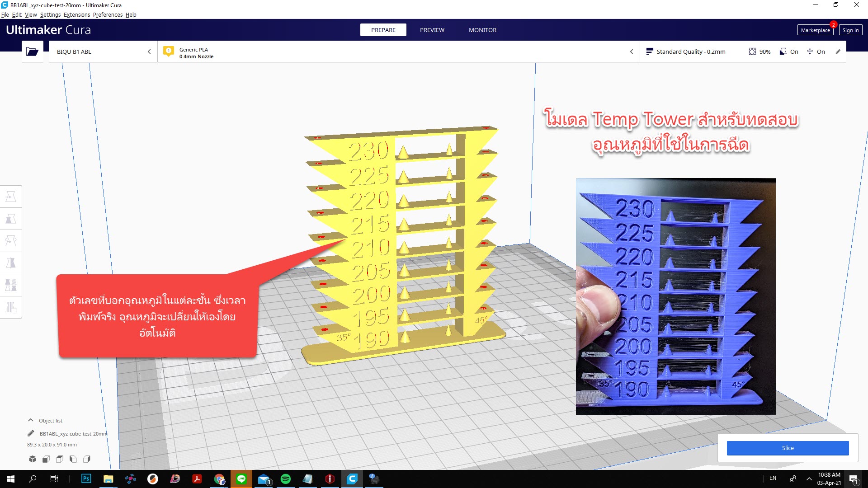Show hidden system tray icons
Screen dimensions: 868x488
809,479
